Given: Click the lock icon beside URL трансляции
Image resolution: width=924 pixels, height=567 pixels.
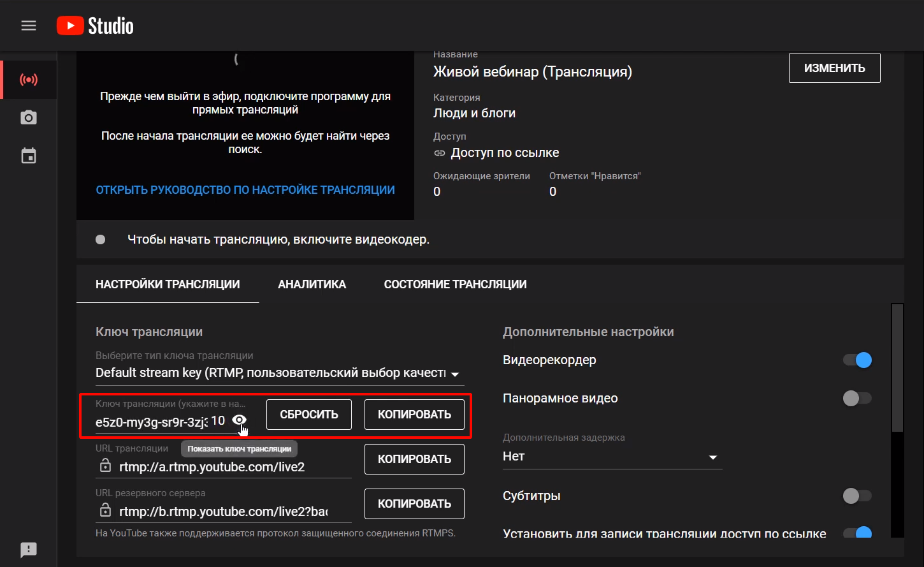Looking at the screenshot, I should 105,466.
